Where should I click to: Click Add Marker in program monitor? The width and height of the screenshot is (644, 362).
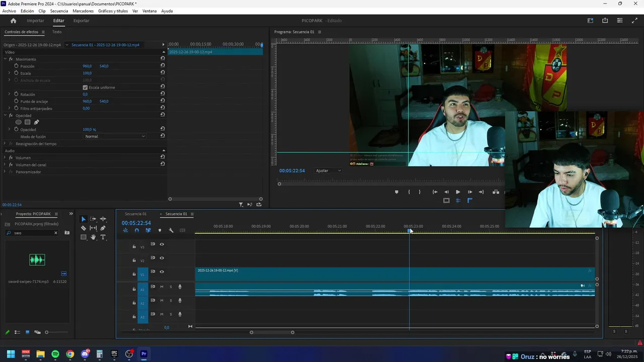(396, 192)
